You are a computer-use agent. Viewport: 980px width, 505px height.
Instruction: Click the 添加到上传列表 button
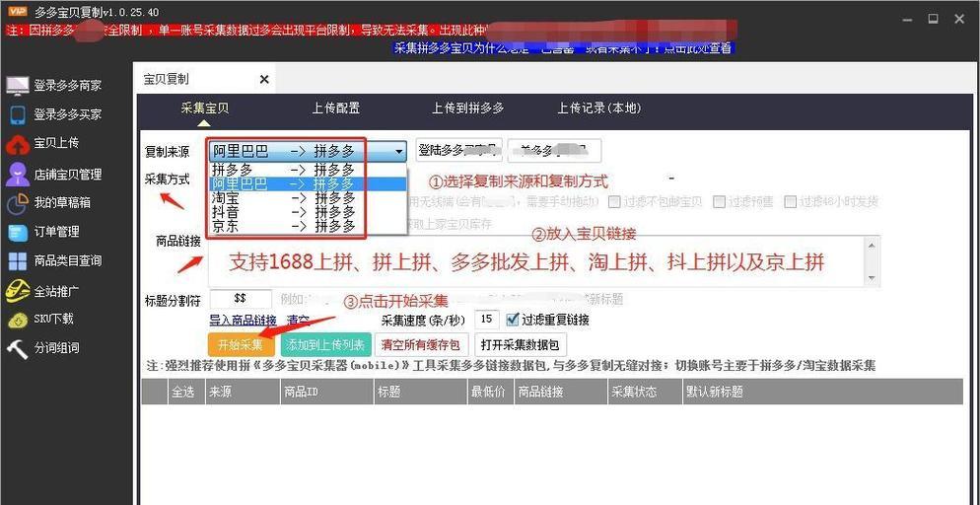click(325, 344)
